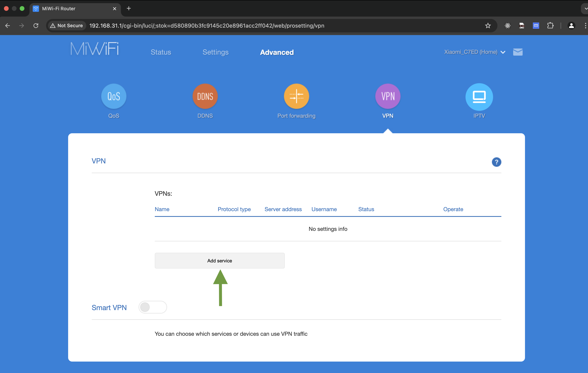The width and height of the screenshot is (588, 373).
Task: Select the purple VPN icon
Action: coord(388,96)
